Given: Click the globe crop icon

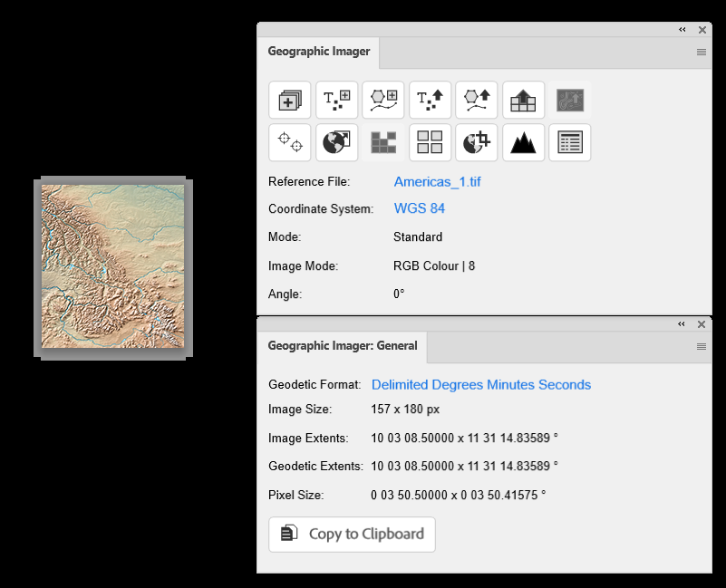Looking at the screenshot, I should pos(477,142).
